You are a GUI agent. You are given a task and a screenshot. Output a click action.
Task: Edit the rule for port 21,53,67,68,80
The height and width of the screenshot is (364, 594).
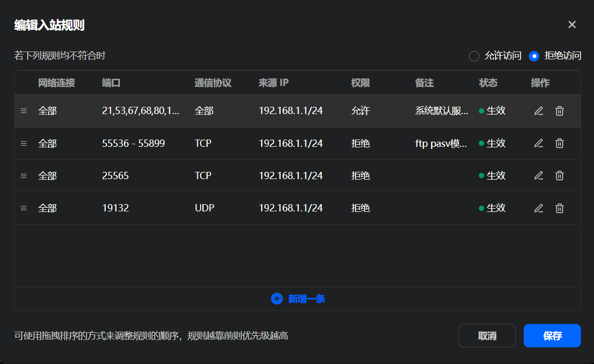click(x=539, y=111)
